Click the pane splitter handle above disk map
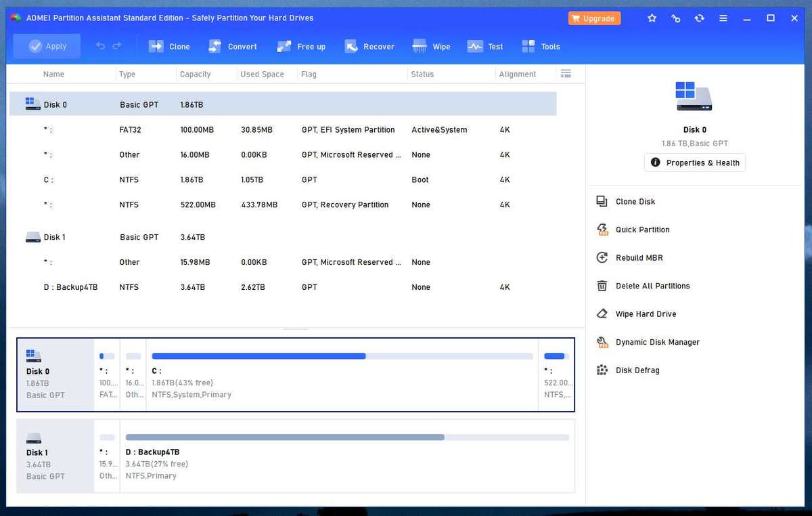Screen dimensions: 812x516 296,330
